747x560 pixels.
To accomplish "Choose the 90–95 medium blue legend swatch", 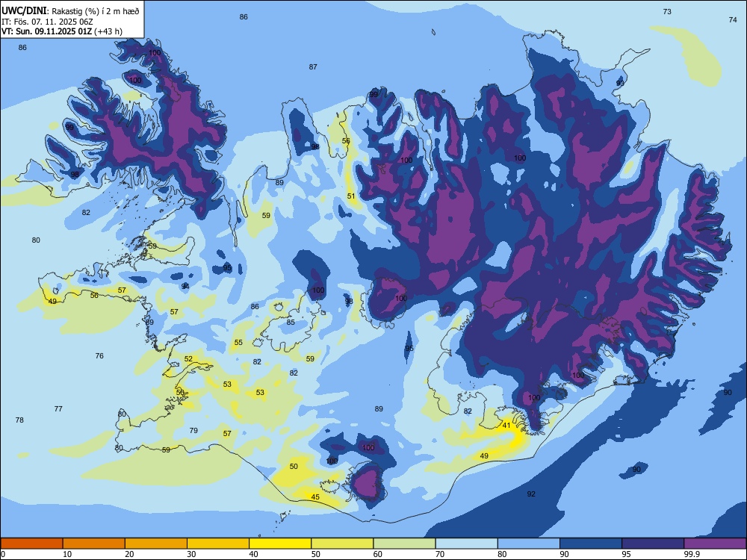I will [x=591, y=544].
